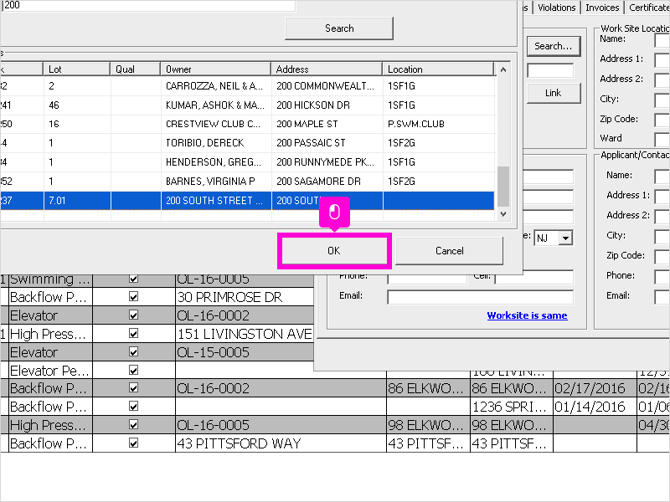Click the Address column header

tap(327, 69)
